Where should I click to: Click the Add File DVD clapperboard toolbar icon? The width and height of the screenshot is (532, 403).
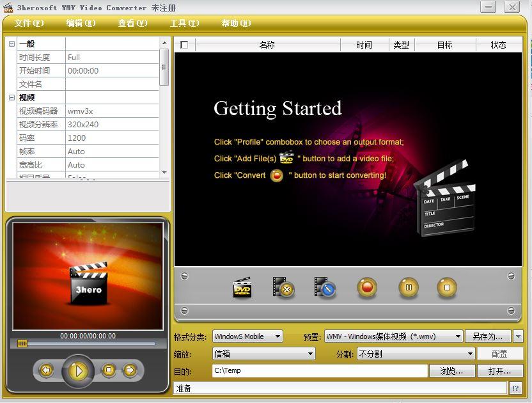click(x=242, y=288)
